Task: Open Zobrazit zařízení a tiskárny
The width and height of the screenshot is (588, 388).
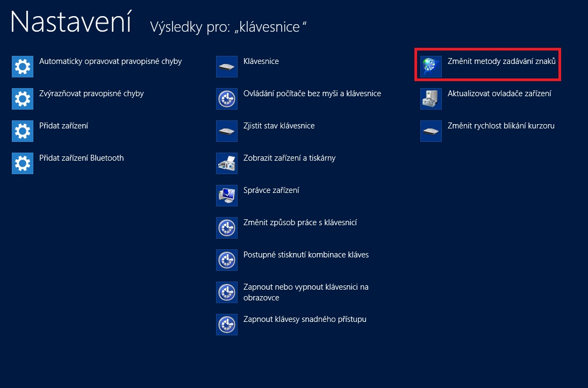Action: [290, 158]
